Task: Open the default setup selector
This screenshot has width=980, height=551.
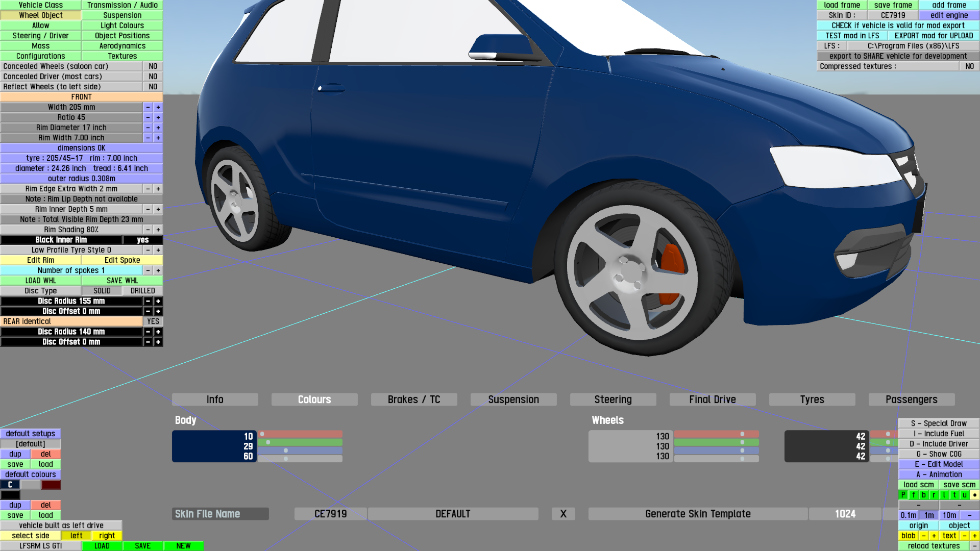Action: tap(31, 444)
